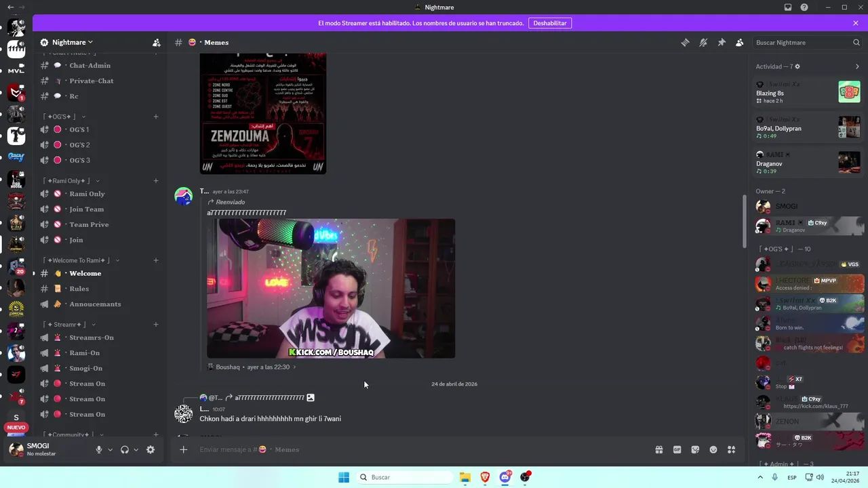Click the taskbar Buscar search box
This screenshot has width=868, height=488.
405,477
